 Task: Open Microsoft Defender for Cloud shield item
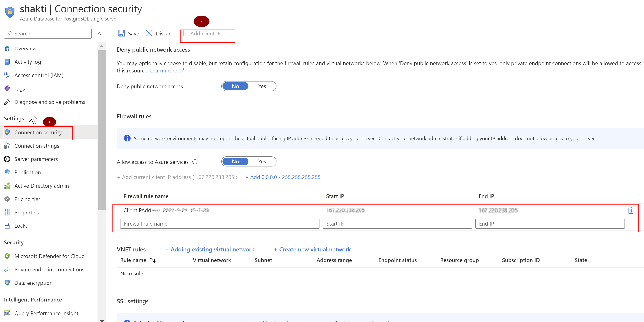[x=49, y=256]
